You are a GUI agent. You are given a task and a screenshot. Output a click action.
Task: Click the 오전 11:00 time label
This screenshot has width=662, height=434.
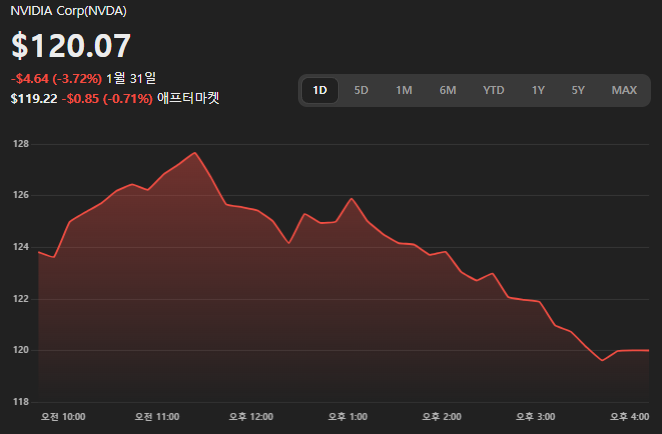click(x=157, y=417)
